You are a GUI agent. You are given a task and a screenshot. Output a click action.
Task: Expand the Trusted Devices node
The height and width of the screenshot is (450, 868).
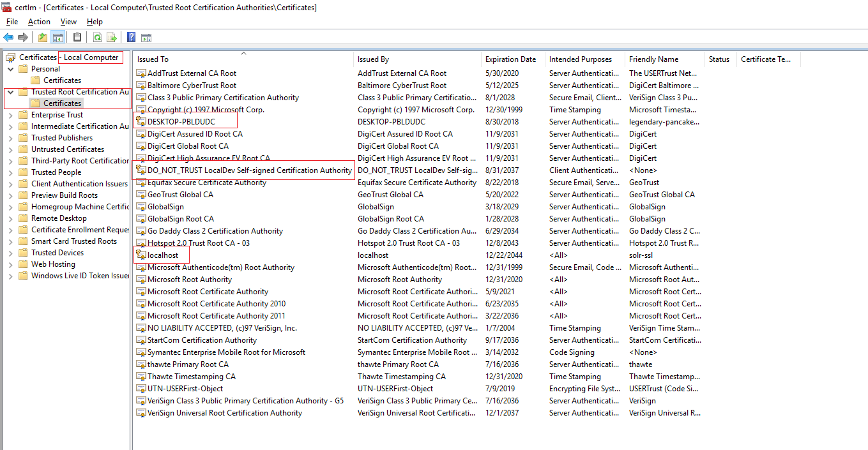coord(10,252)
